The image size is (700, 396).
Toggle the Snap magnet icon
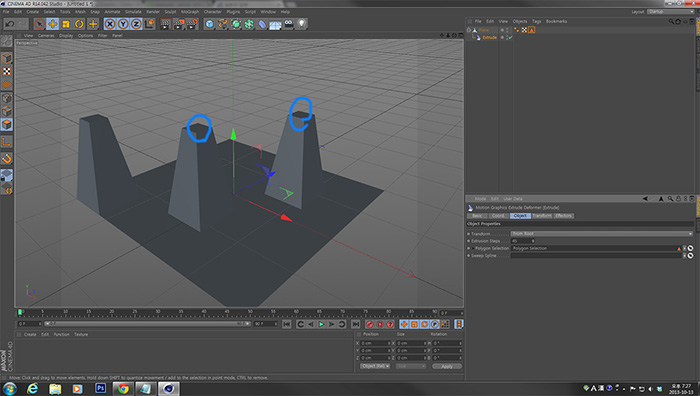coord(6,159)
